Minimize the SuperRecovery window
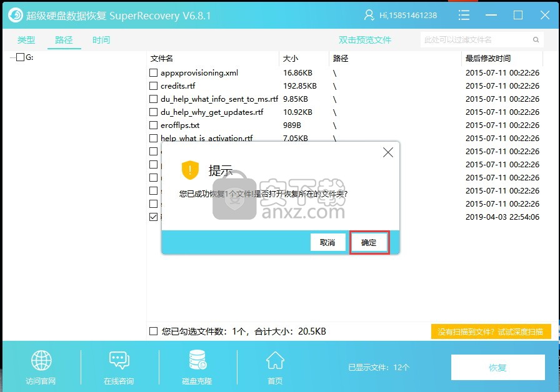Viewport: 560px width, 392px height. 491,15
